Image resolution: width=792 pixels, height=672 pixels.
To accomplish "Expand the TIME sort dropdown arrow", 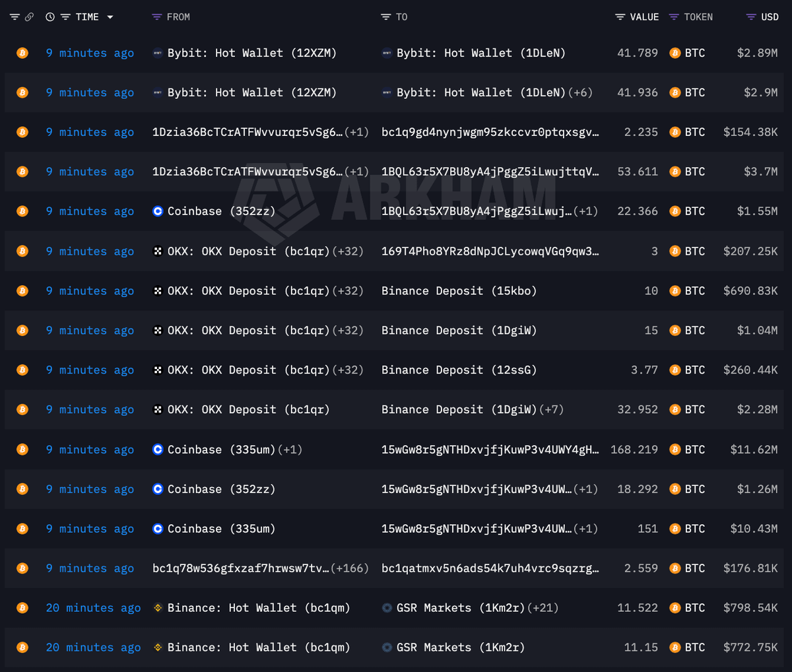I will (110, 17).
